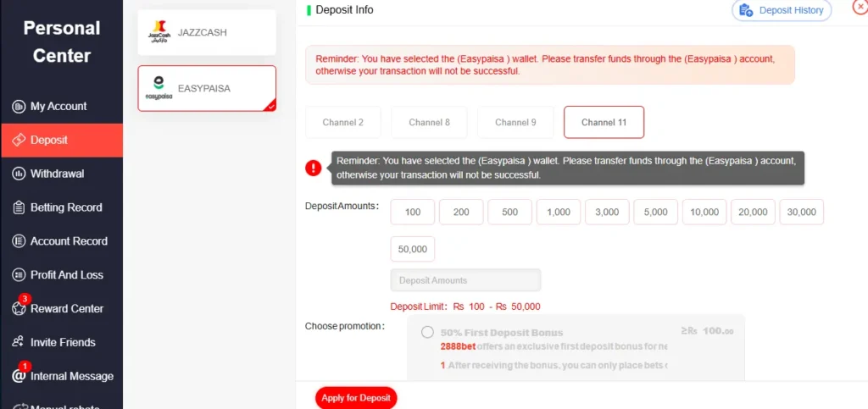Screen dimensions: 868x409
Task: Click the Deposit ticket icon in sidebar
Action: coord(19,140)
